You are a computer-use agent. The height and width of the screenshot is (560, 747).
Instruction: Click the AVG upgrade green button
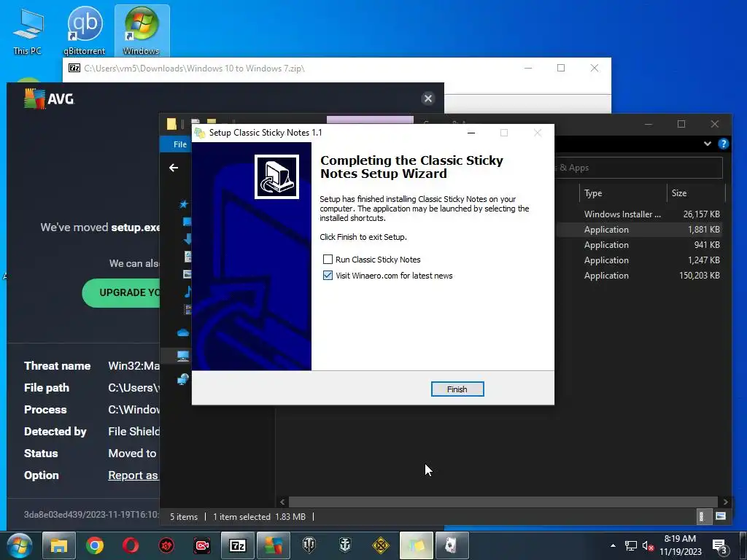(x=122, y=293)
